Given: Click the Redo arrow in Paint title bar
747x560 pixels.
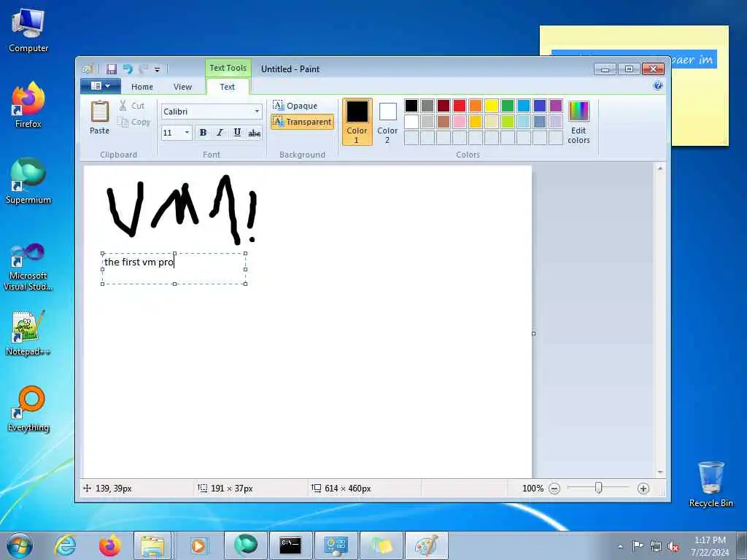Looking at the screenshot, I should [x=142, y=69].
